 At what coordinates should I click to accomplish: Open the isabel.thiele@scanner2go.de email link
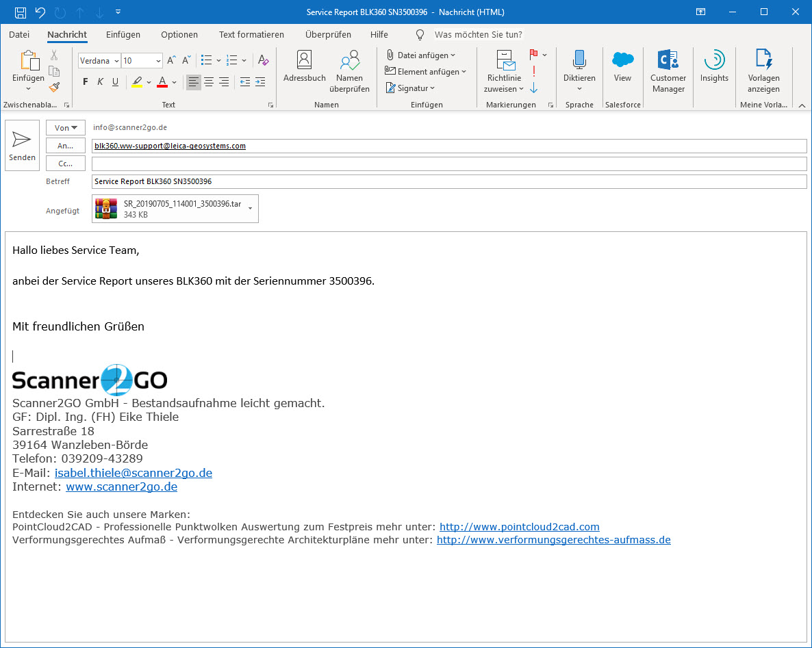coord(134,473)
